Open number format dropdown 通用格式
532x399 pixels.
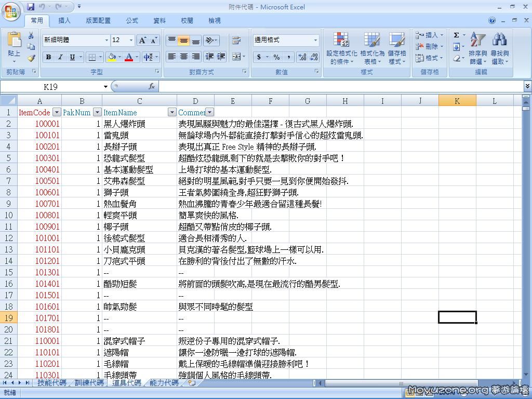pyautogui.click(x=315, y=41)
